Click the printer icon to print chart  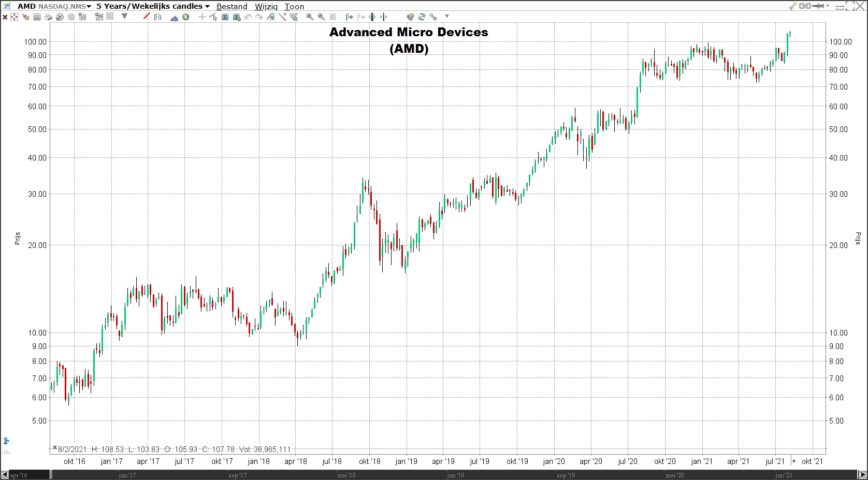[x=48, y=17]
